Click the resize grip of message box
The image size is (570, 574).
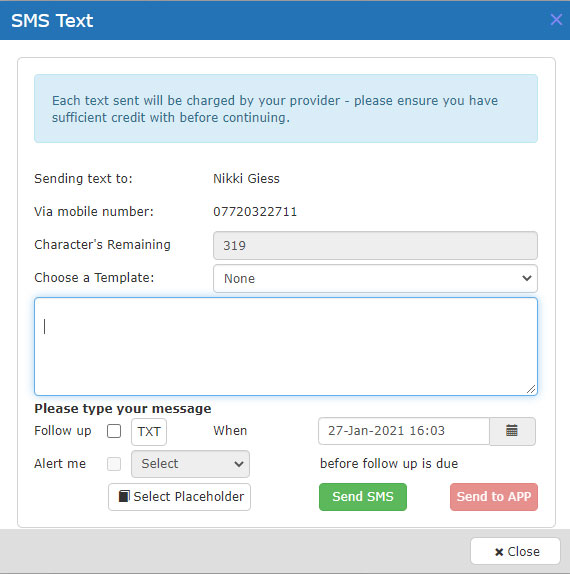[x=531, y=389]
